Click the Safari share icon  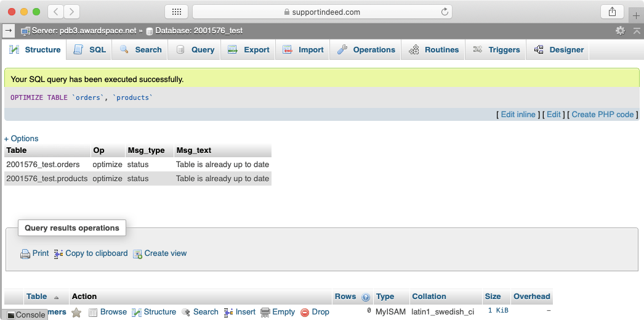(612, 12)
